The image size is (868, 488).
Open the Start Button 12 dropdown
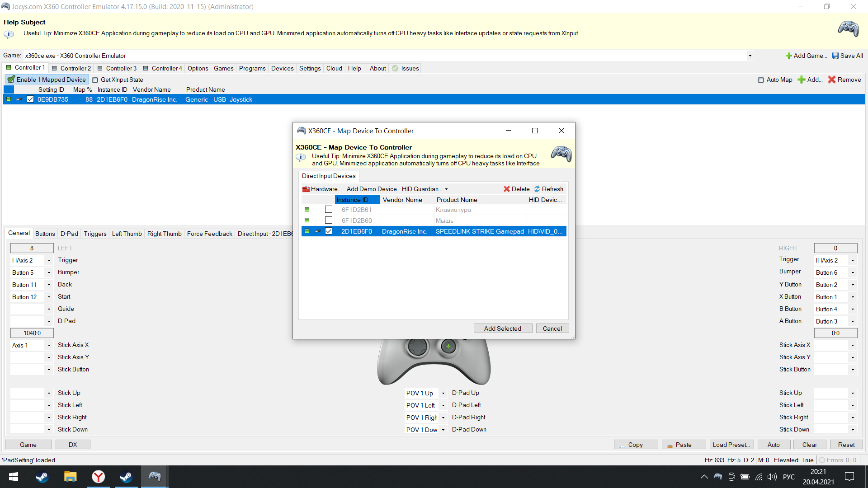(x=49, y=297)
